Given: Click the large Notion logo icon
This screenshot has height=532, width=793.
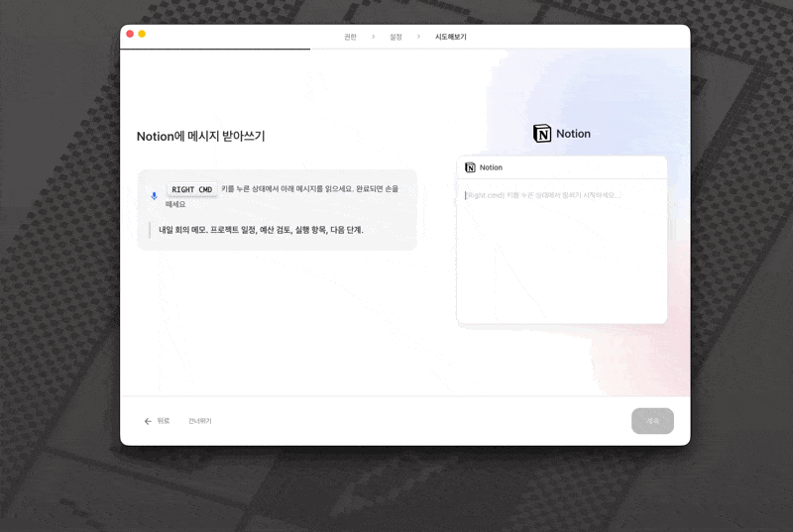Looking at the screenshot, I should pos(542,134).
